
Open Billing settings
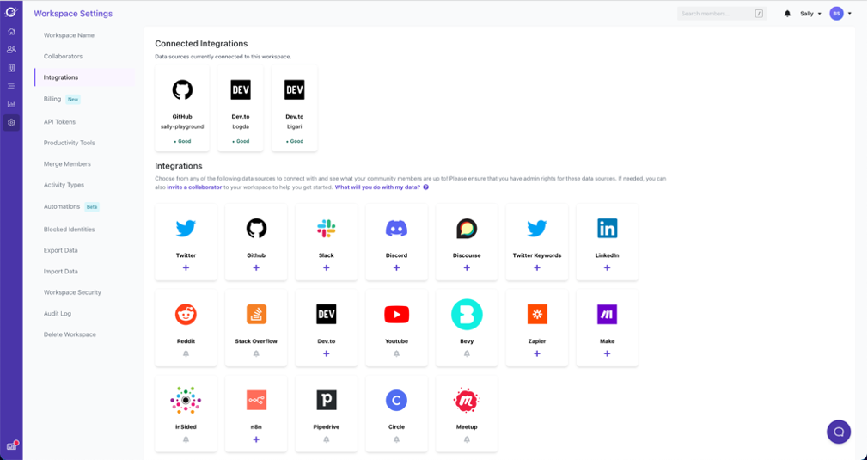point(52,99)
